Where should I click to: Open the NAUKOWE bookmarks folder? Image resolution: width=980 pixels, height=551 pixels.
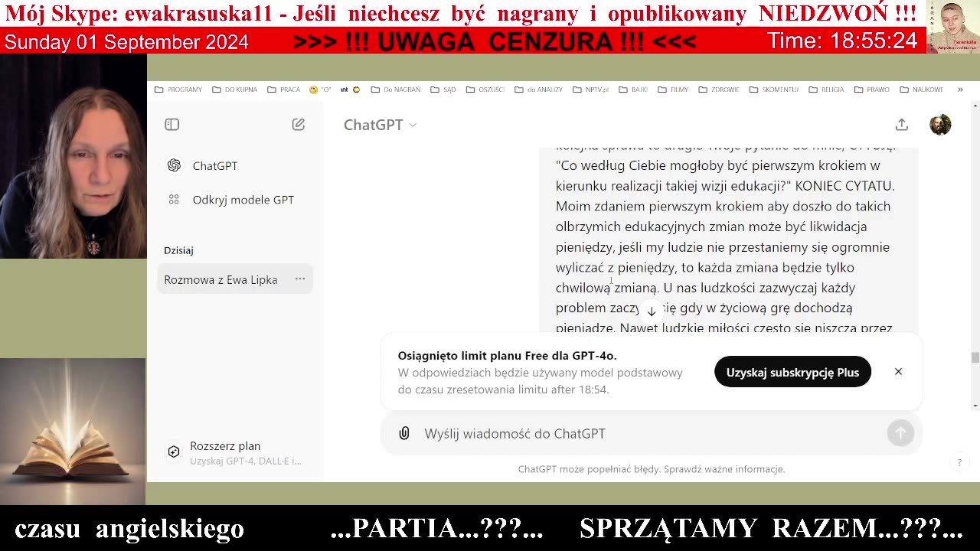922,90
